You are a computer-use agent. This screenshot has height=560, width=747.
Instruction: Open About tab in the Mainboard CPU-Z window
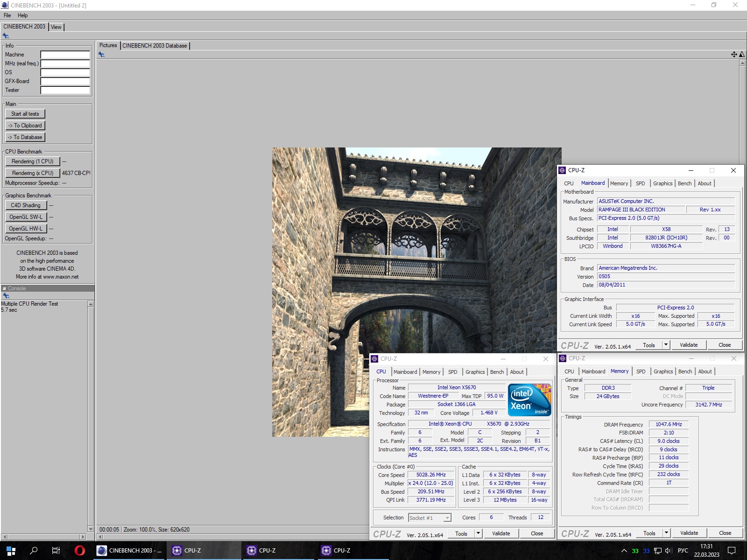705,183
